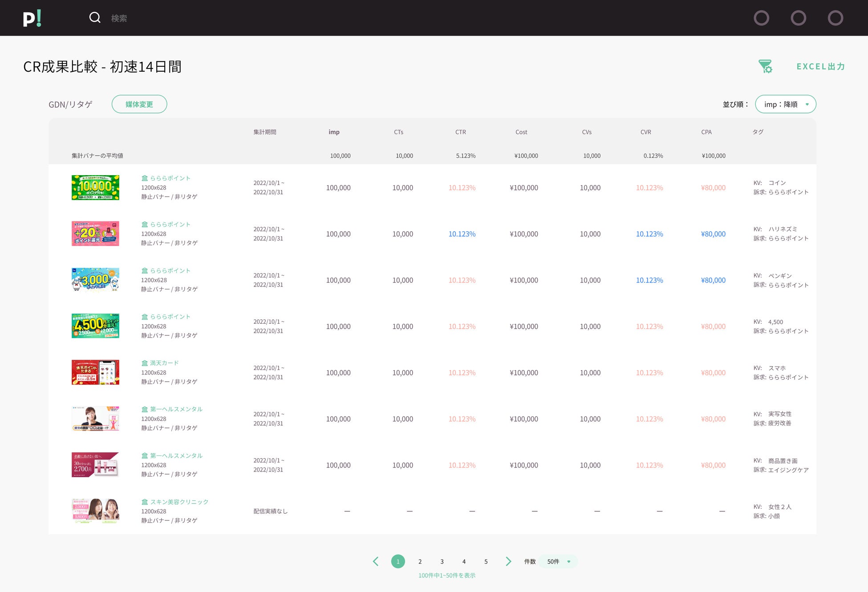Go to page 5 in pagination
868x592 pixels.
tap(486, 561)
